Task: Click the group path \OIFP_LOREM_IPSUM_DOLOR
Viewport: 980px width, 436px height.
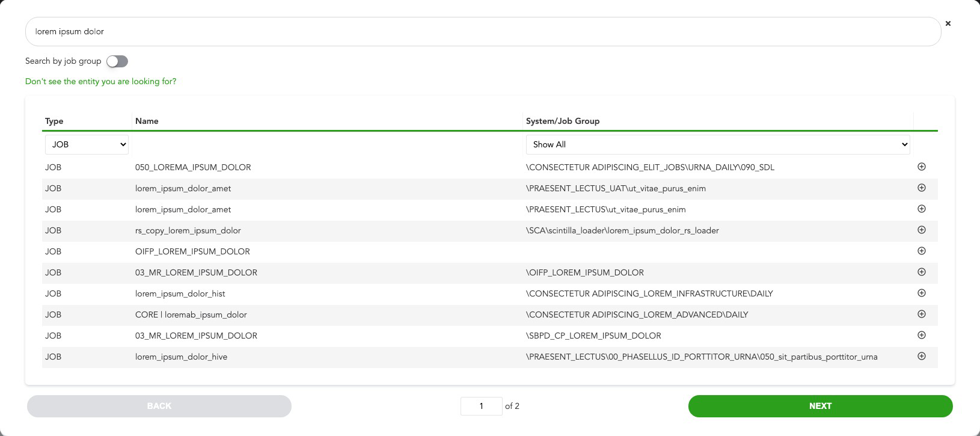Action: pos(585,272)
